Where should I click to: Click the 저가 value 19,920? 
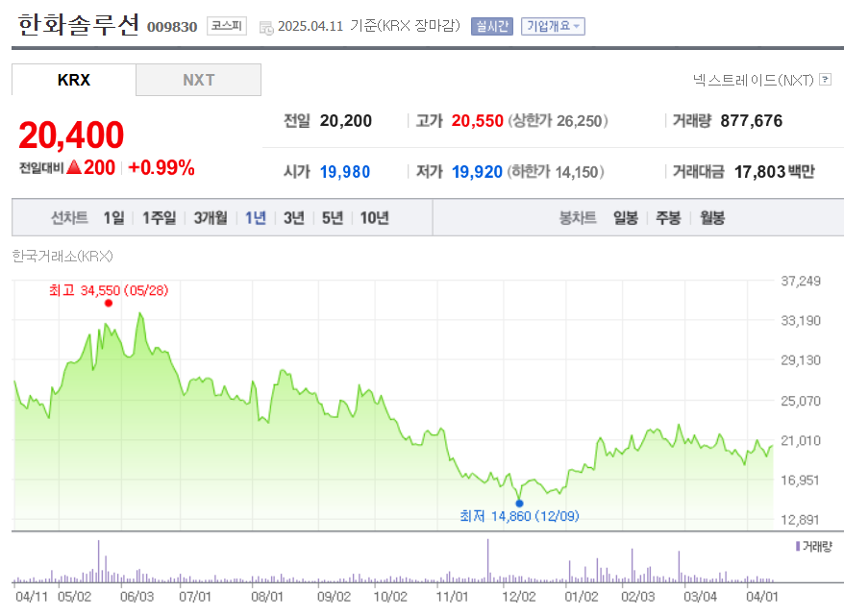click(x=477, y=172)
